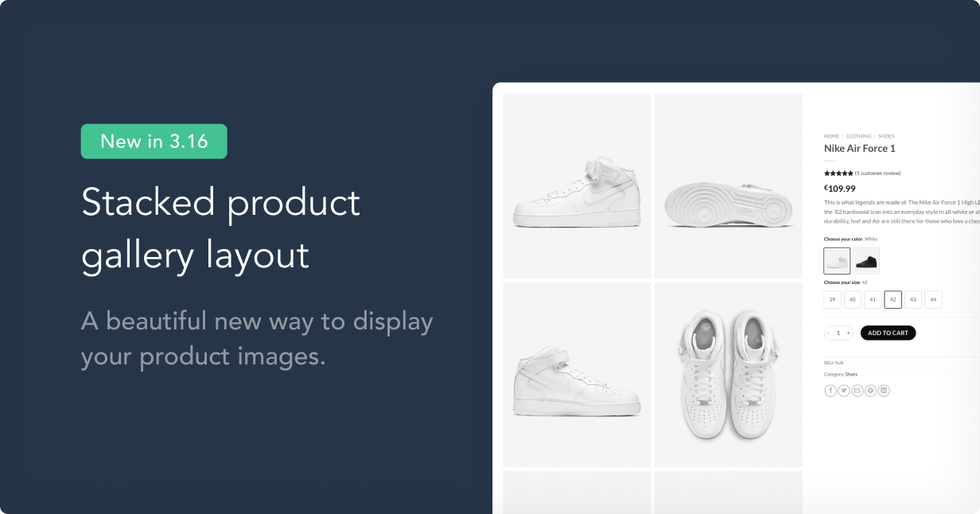Open the five-star rating
980x514 pixels.
coord(838,173)
